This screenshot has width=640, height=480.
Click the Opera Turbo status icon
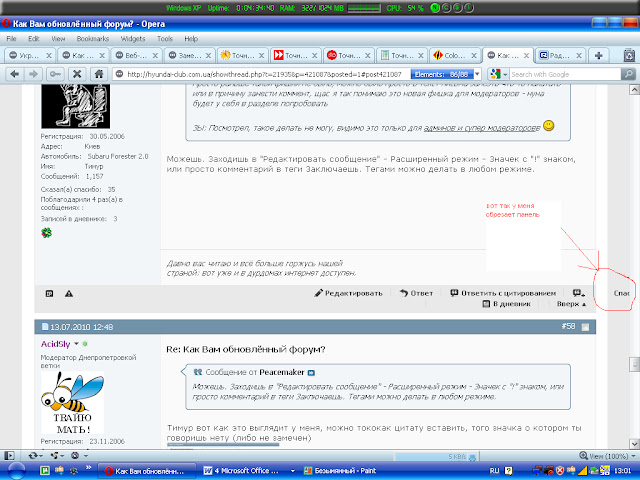[x=75, y=456]
